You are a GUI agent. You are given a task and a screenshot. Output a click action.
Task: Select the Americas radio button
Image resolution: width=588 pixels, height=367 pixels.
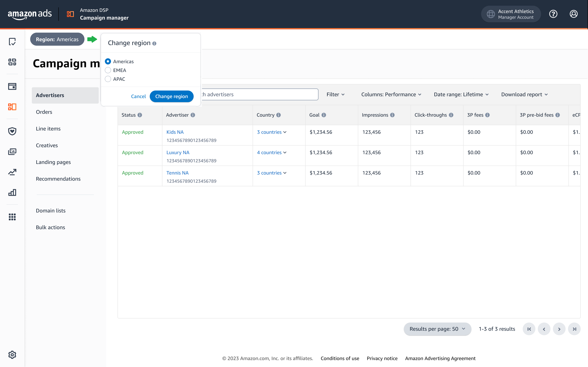(x=108, y=61)
